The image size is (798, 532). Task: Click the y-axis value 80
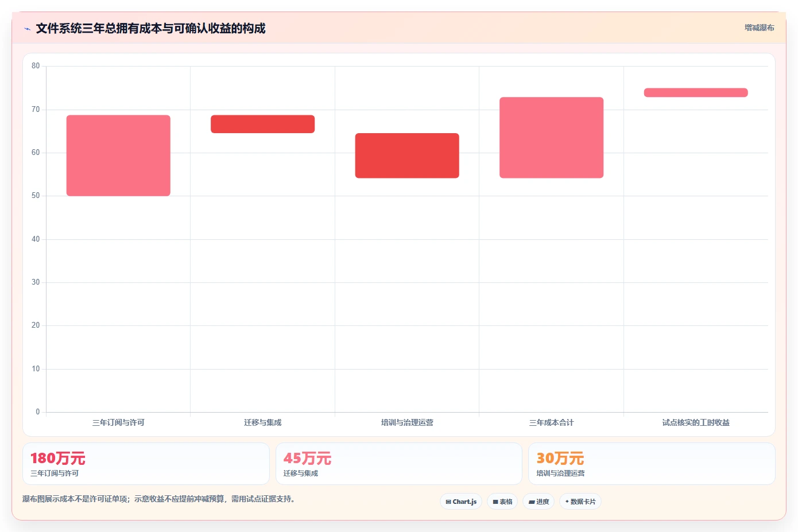(x=36, y=66)
